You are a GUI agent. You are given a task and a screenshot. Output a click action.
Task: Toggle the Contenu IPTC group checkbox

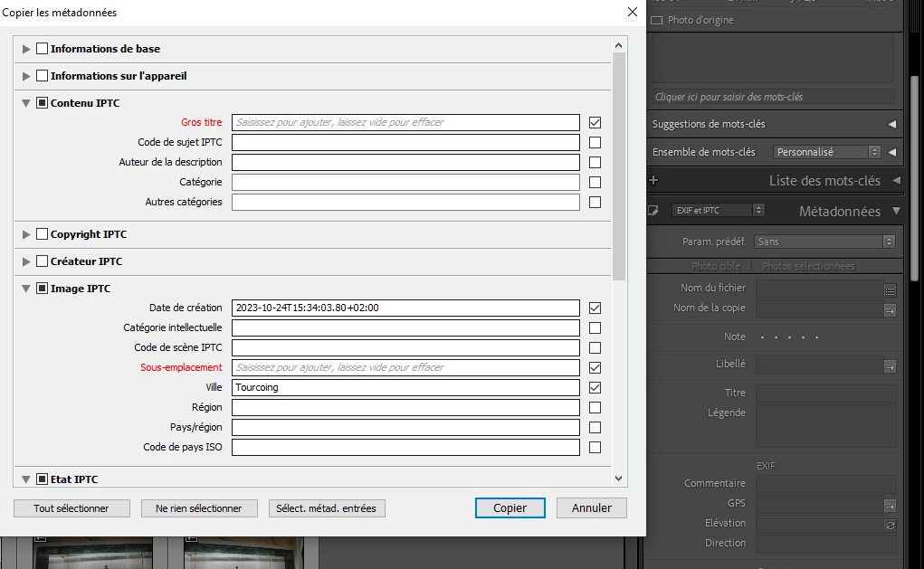click(x=42, y=102)
